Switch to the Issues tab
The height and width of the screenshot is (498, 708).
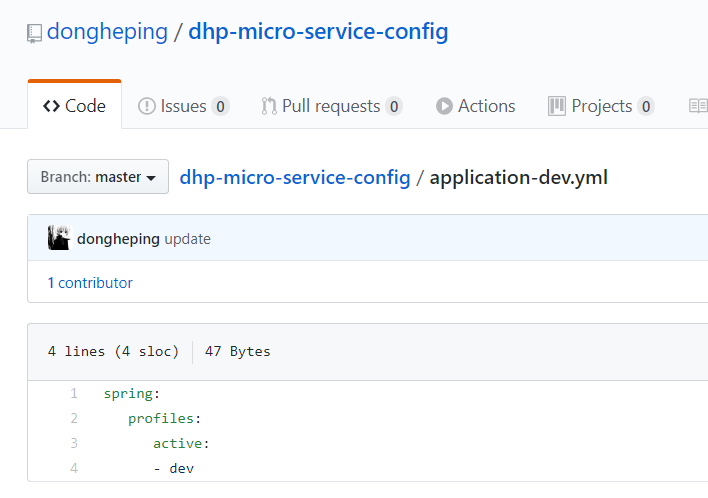[x=184, y=106]
